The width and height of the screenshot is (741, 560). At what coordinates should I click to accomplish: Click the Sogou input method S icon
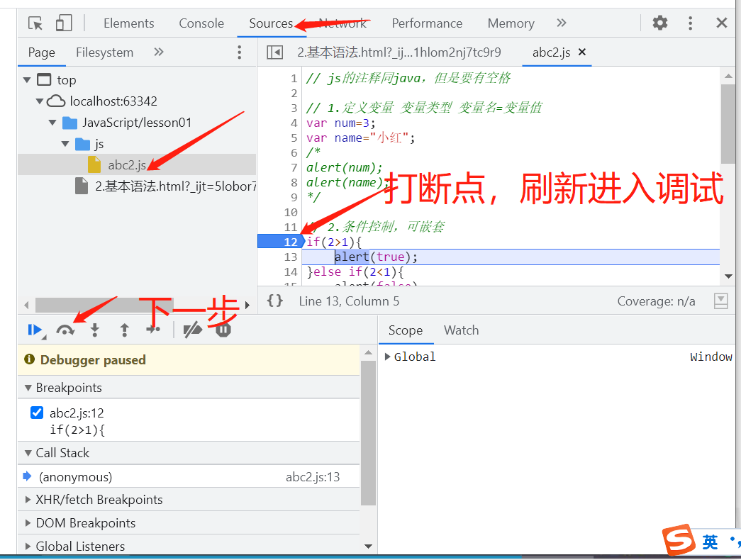(679, 540)
